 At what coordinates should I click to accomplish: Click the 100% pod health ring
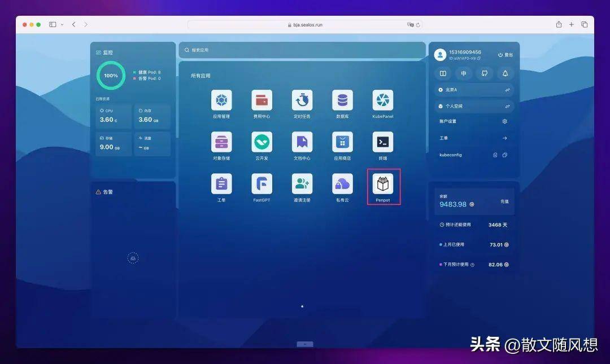(111, 76)
